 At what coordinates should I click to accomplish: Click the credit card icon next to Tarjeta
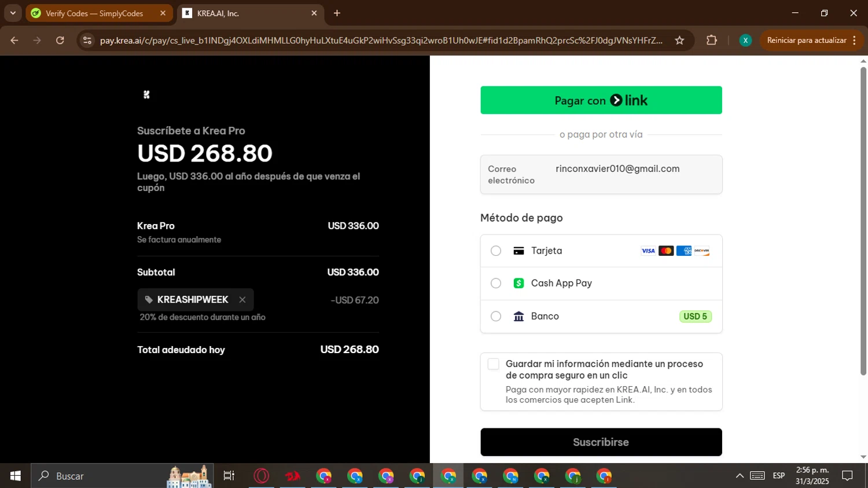519,251
